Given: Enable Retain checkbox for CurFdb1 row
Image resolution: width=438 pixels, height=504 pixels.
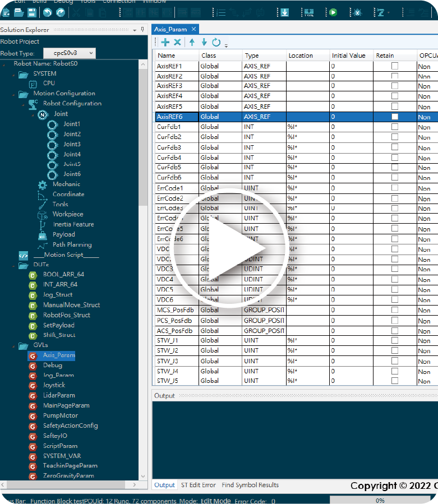Looking at the screenshot, I should 395,127.
